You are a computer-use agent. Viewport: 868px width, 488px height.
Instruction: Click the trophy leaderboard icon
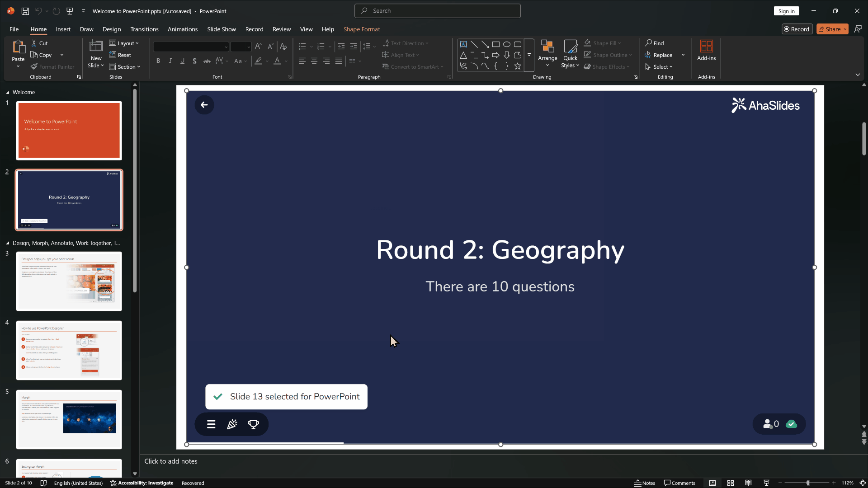point(253,424)
